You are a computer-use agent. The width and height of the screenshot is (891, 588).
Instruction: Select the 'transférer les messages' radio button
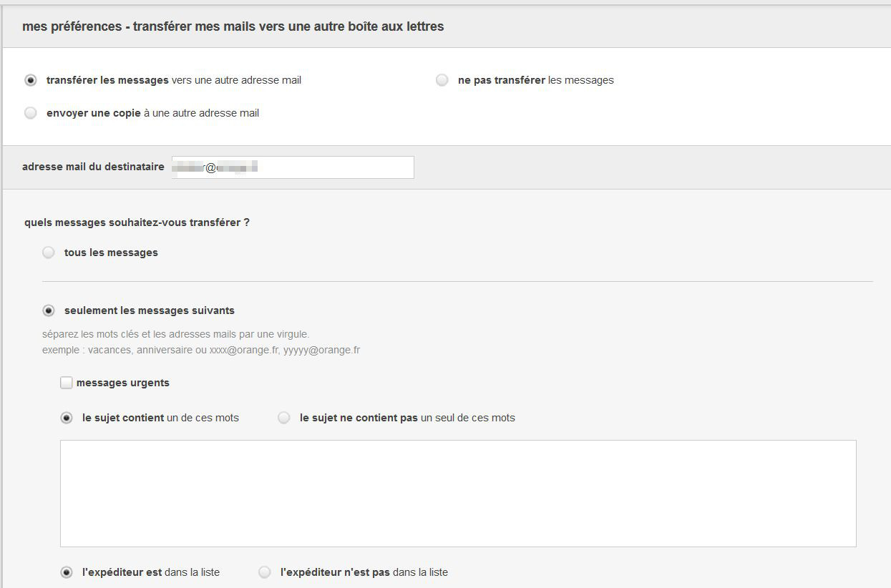pos(30,80)
